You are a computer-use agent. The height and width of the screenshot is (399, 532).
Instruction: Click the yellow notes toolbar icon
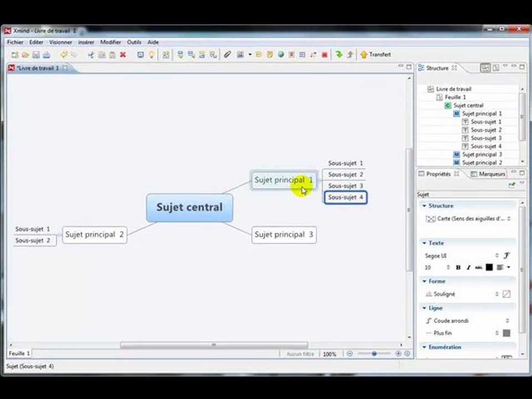pos(270,55)
